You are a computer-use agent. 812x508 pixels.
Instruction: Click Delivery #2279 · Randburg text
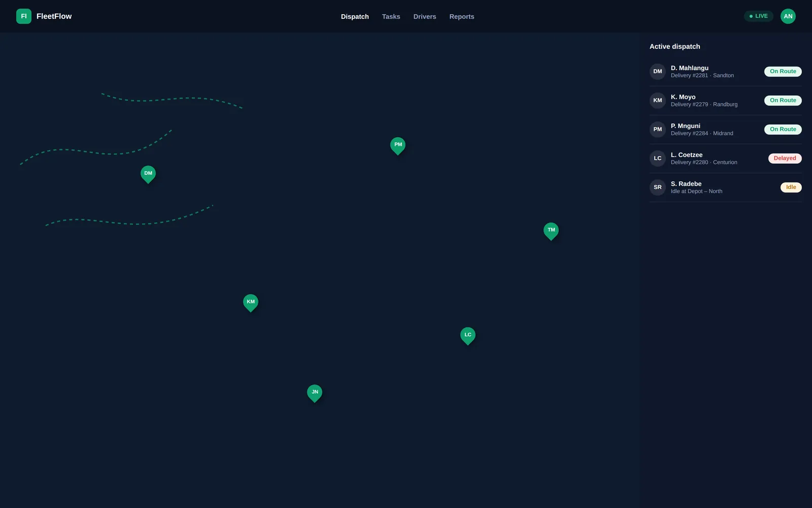click(704, 105)
